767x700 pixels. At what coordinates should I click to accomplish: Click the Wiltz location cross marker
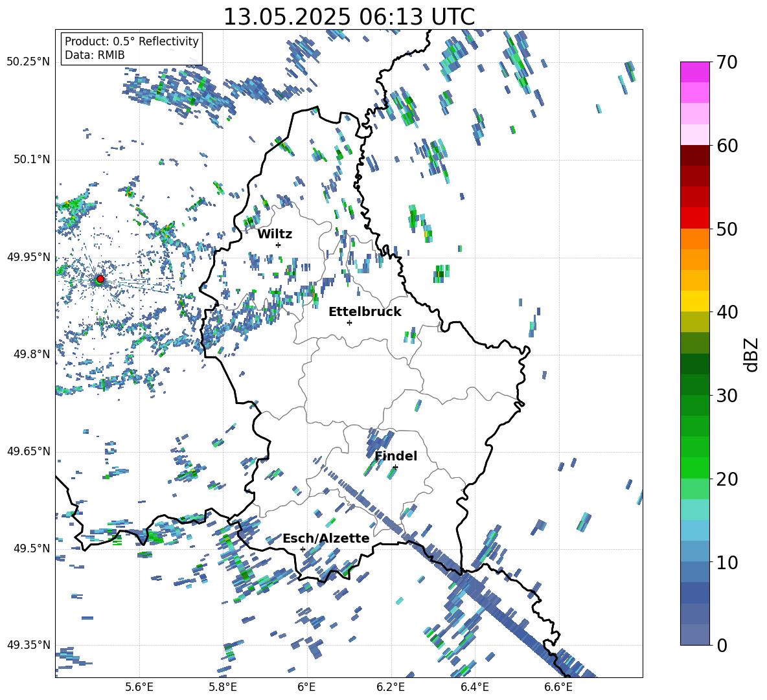(279, 245)
